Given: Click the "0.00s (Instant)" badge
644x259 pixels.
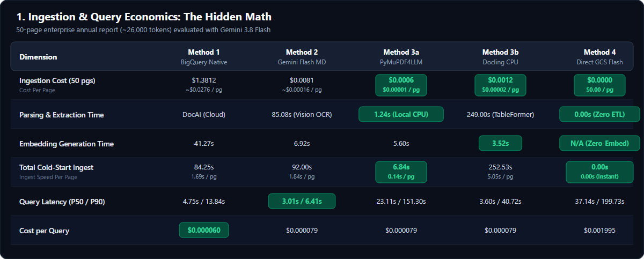Looking at the screenshot, I should click(599, 172).
